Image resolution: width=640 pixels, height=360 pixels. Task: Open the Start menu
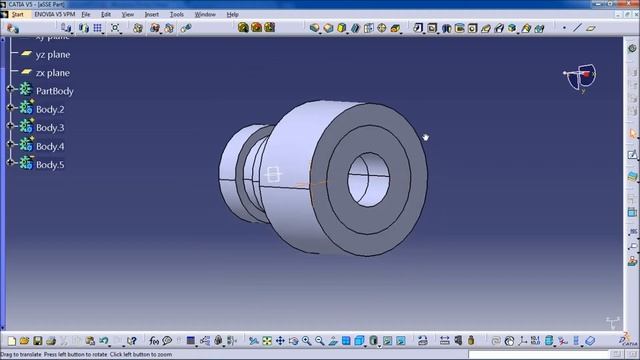pyautogui.click(x=17, y=14)
